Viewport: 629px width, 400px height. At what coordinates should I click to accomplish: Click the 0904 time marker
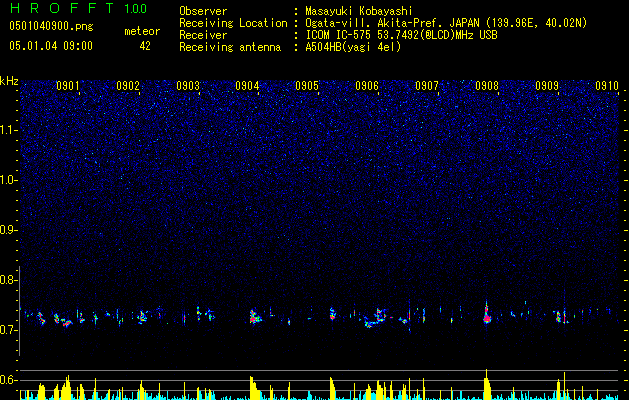pos(247,86)
